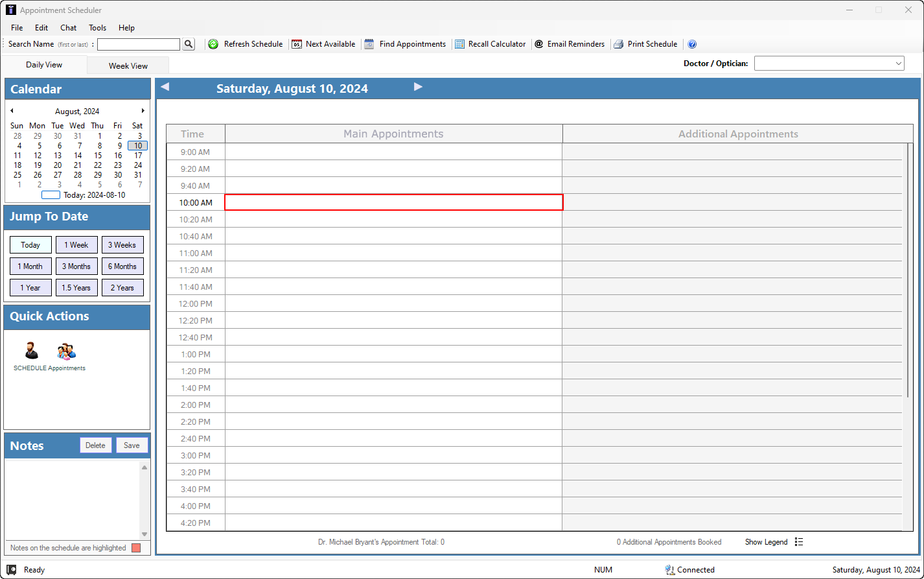924x579 pixels.
Task: Click the Today jump button
Action: coord(30,245)
